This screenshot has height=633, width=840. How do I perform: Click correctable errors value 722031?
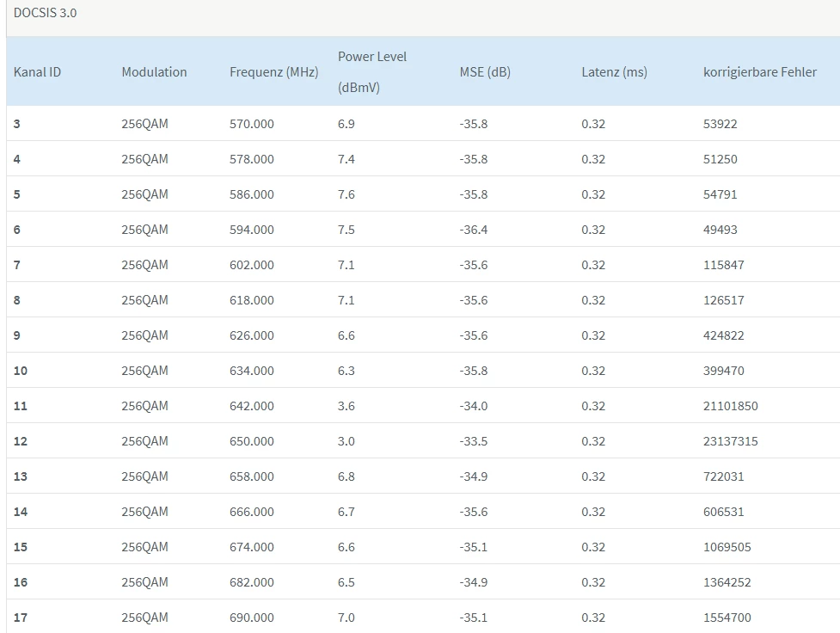pos(724,476)
